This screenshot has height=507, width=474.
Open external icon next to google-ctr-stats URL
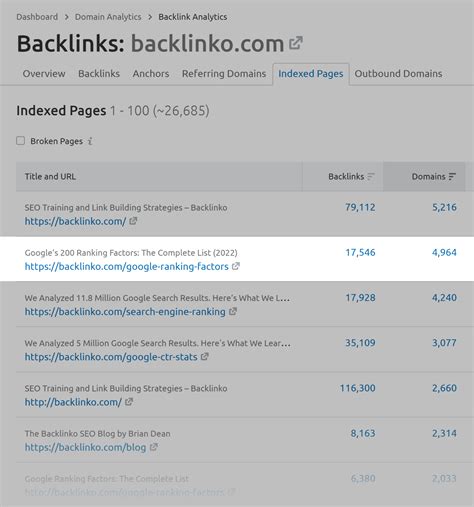coord(205,357)
